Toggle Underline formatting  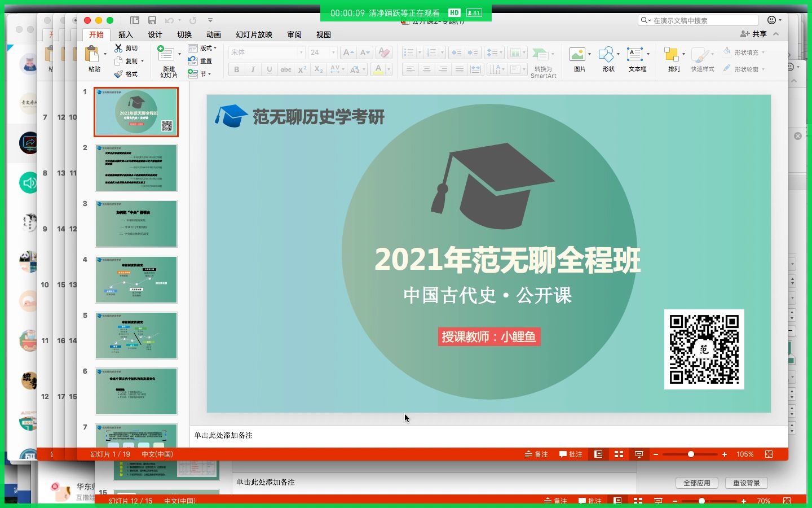[270, 69]
